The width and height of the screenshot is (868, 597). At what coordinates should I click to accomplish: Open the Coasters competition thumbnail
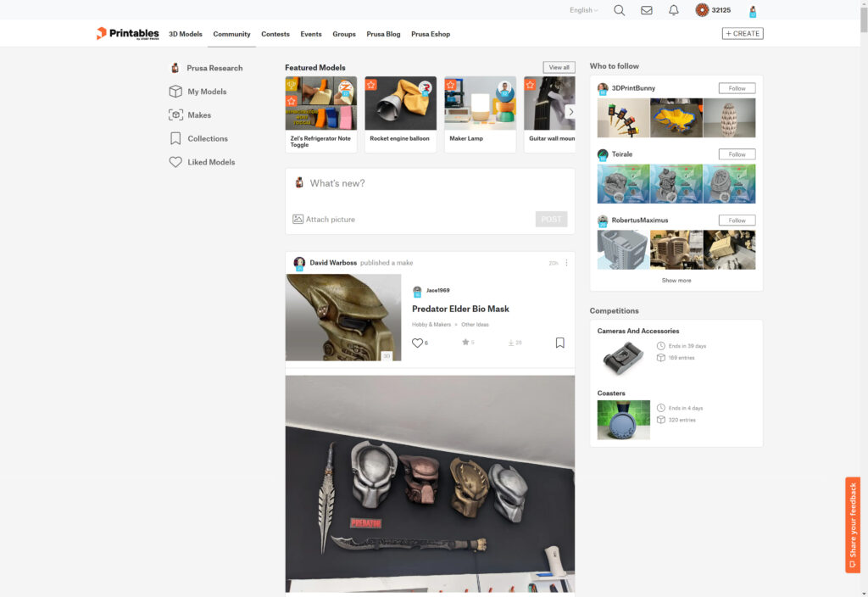pos(623,420)
